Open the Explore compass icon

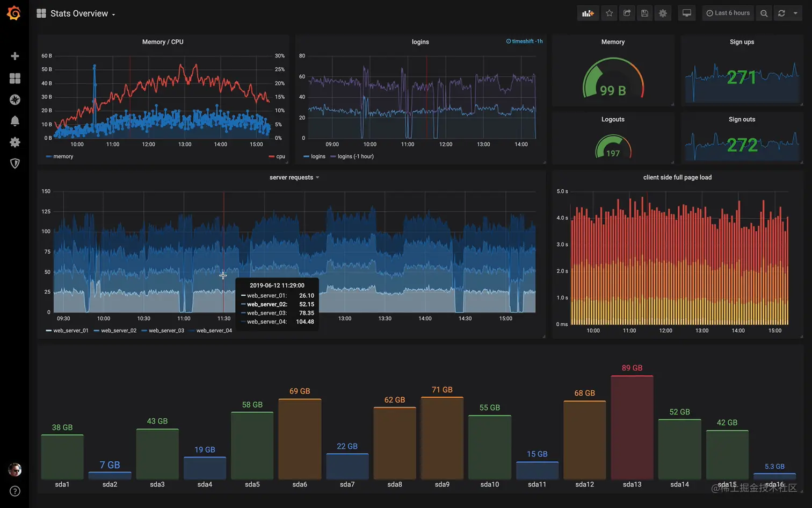click(15, 99)
